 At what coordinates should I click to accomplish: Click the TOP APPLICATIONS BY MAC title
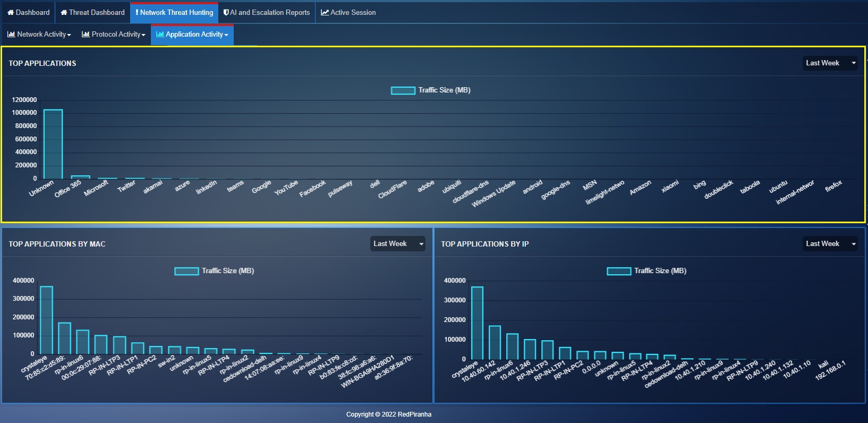coord(57,244)
